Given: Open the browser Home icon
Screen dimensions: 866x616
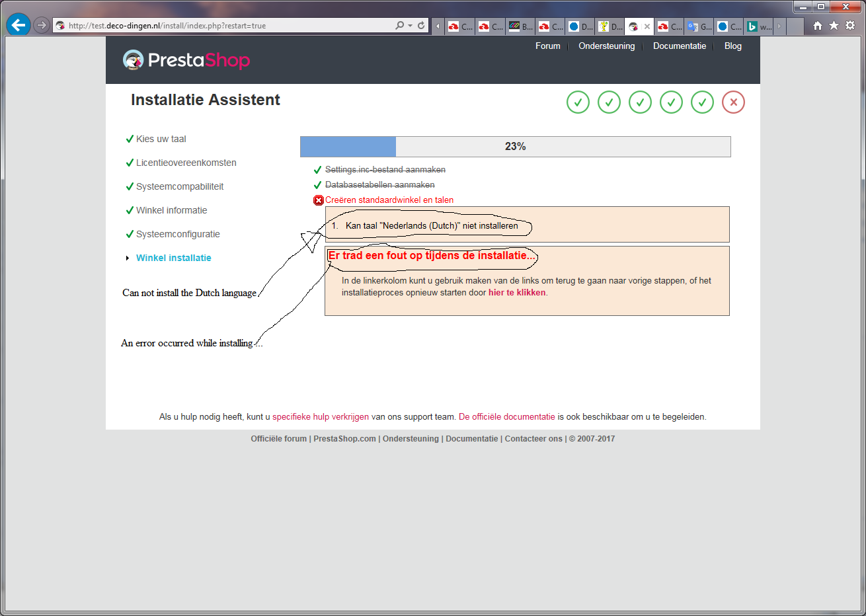Looking at the screenshot, I should 818,25.
